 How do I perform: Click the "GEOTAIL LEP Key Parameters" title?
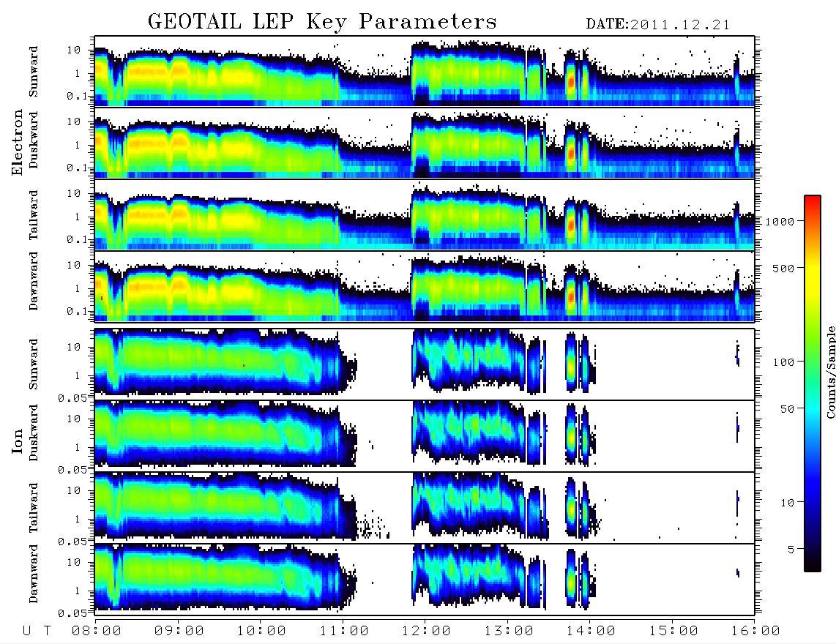click(x=323, y=22)
